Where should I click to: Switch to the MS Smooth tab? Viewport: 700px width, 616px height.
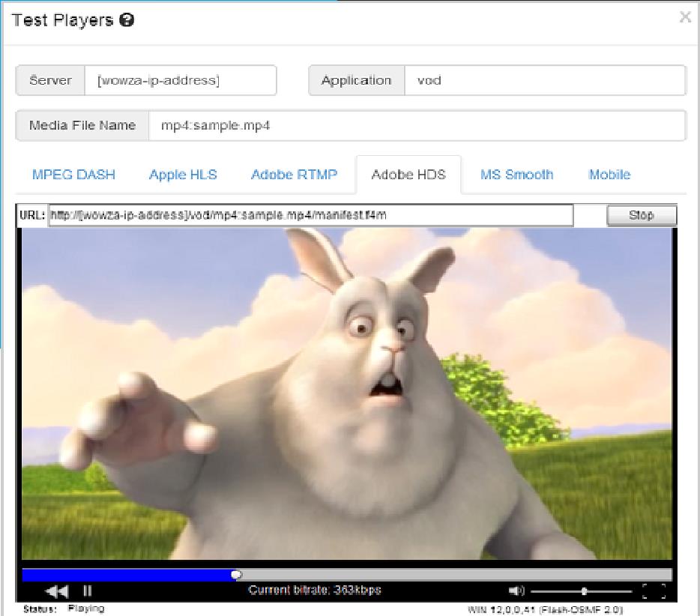coord(516,175)
